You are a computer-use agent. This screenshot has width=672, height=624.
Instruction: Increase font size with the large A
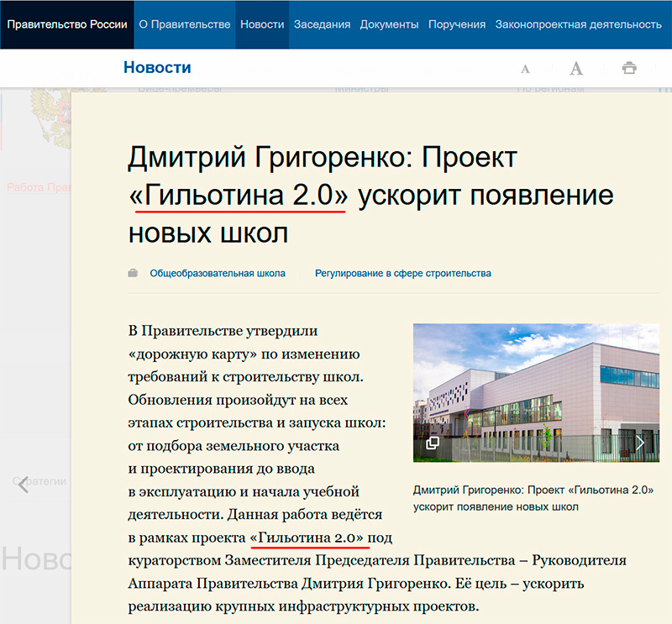click(575, 69)
